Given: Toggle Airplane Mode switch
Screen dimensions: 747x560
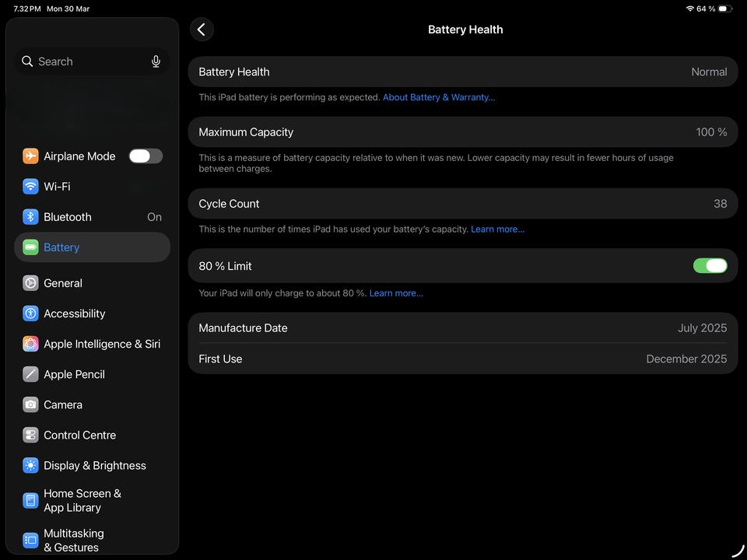Looking at the screenshot, I should [146, 156].
